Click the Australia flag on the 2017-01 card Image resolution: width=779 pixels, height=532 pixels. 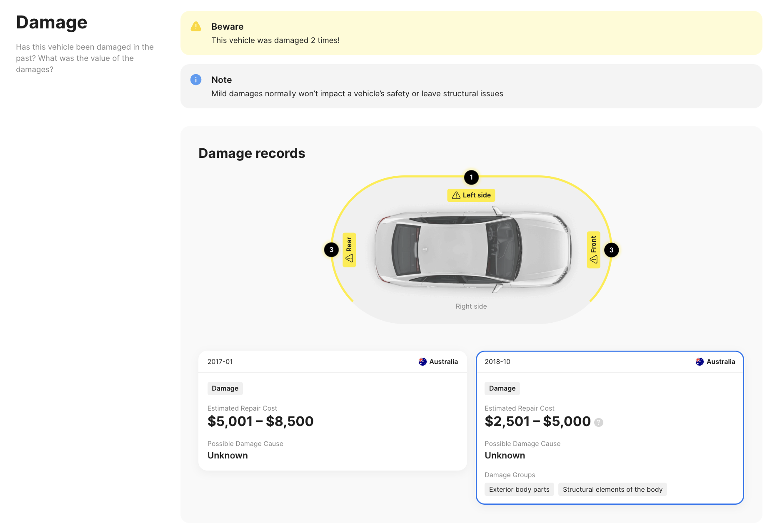[x=422, y=361]
